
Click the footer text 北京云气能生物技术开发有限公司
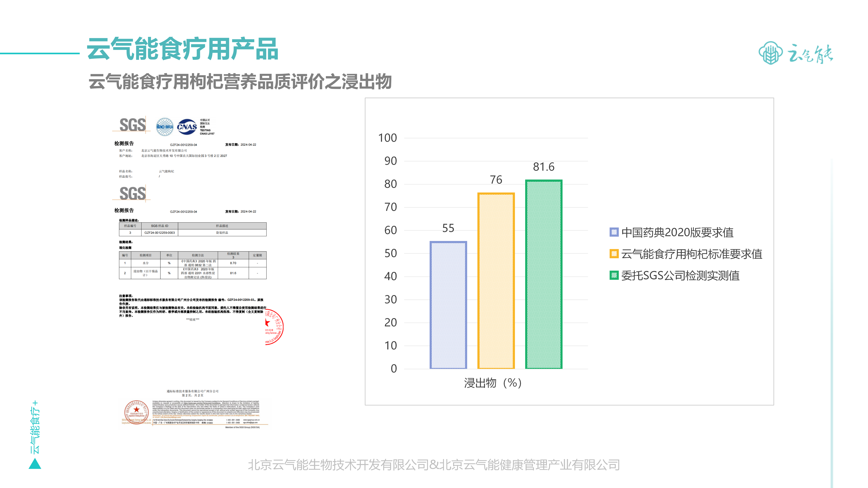(338, 465)
